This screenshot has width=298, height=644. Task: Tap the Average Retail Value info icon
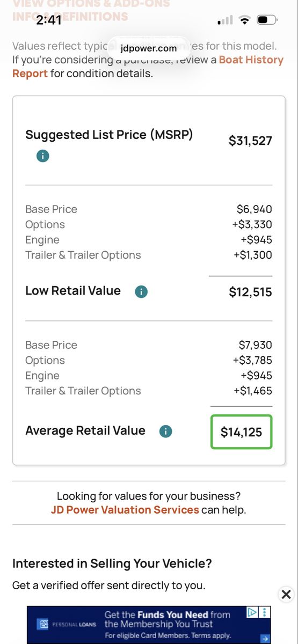165,431
